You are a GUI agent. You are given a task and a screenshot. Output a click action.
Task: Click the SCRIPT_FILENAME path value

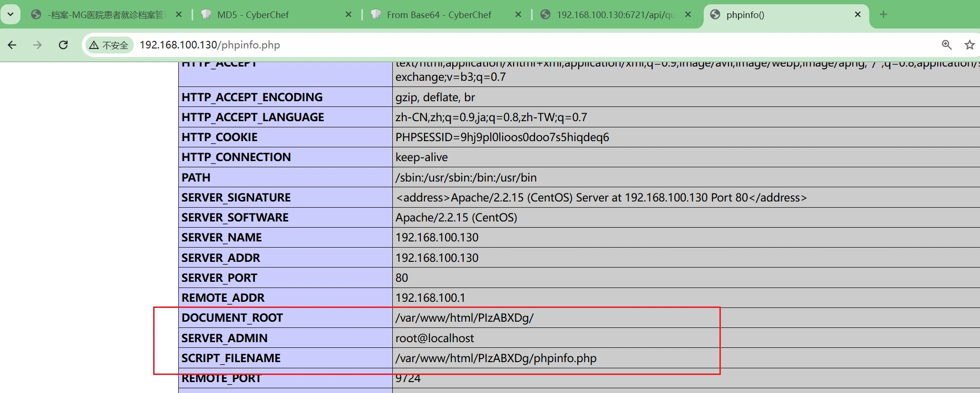(495, 358)
